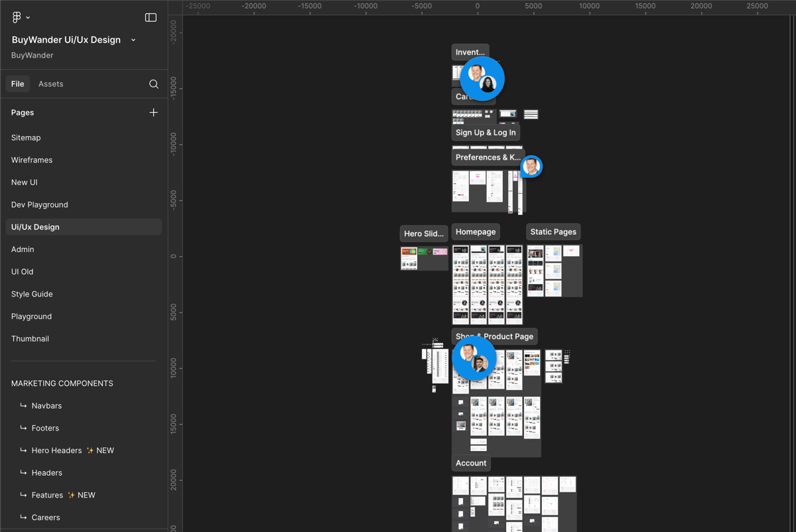Viewport: 796px width, 532px height.
Task: Select the File tab
Action: [18, 84]
